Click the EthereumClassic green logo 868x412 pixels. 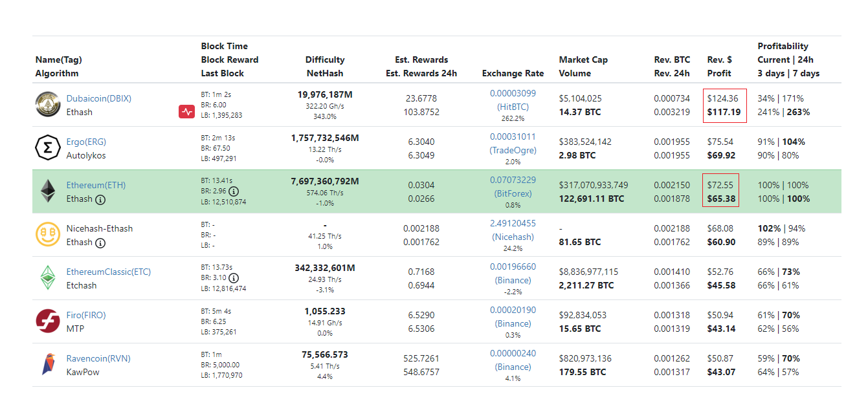pyautogui.click(x=48, y=278)
